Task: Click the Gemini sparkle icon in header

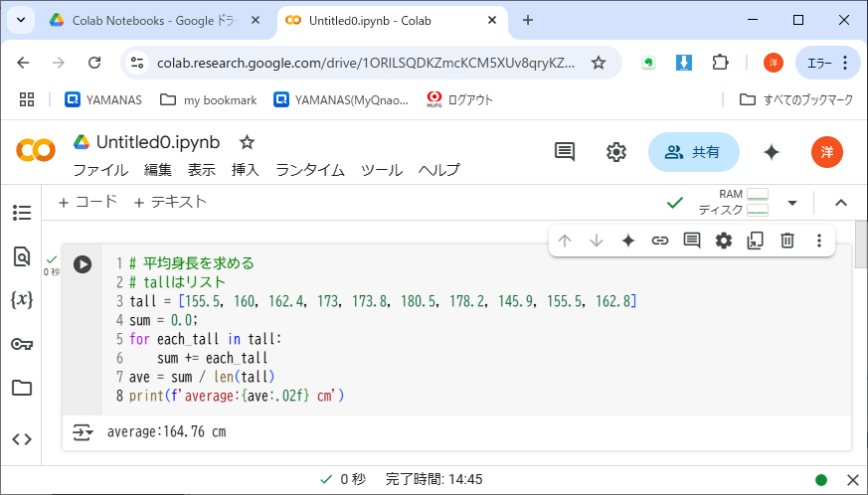Action: tap(771, 152)
